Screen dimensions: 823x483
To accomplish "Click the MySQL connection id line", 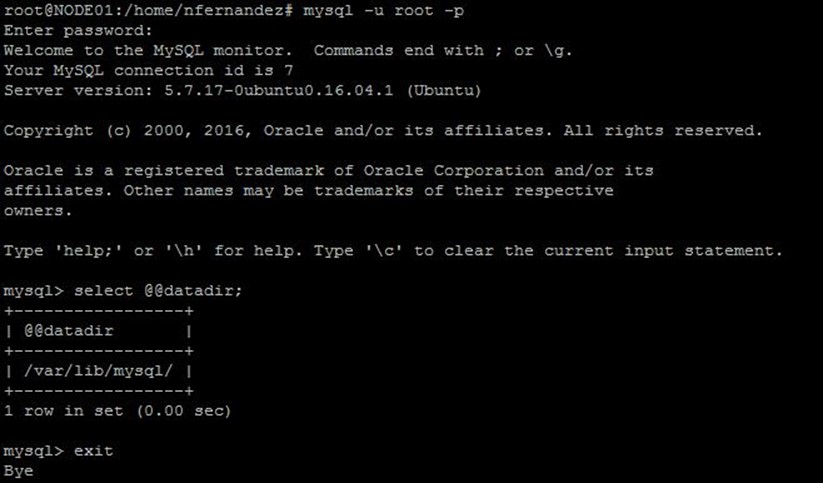I will [x=148, y=70].
